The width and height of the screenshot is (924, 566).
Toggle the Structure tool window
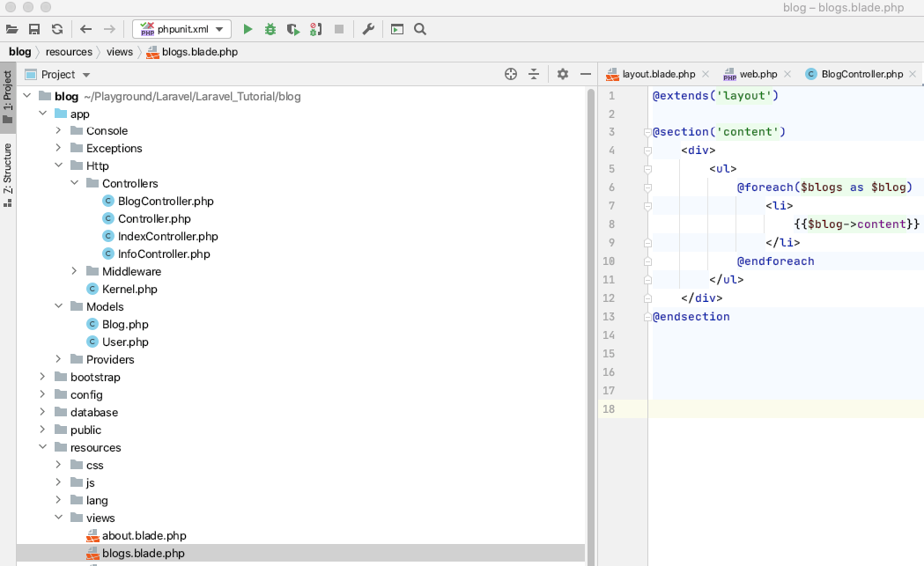coord(8,173)
